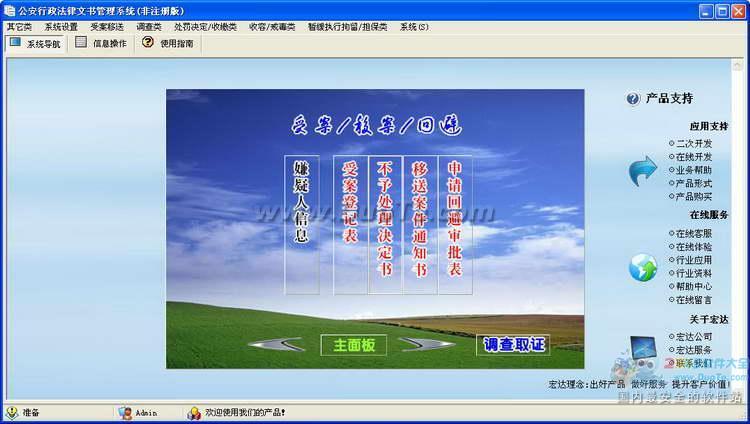
Task: Open 受案登记表 form
Action: tap(350, 224)
